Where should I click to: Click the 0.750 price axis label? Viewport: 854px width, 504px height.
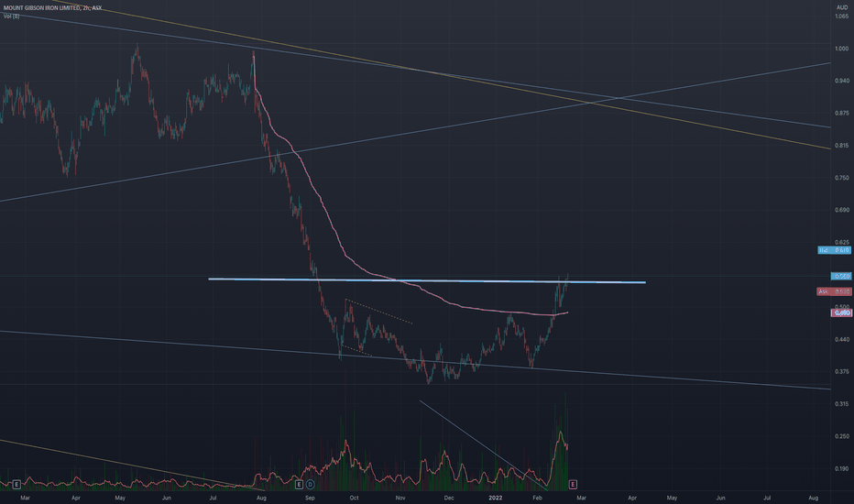click(x=841, y=178)
